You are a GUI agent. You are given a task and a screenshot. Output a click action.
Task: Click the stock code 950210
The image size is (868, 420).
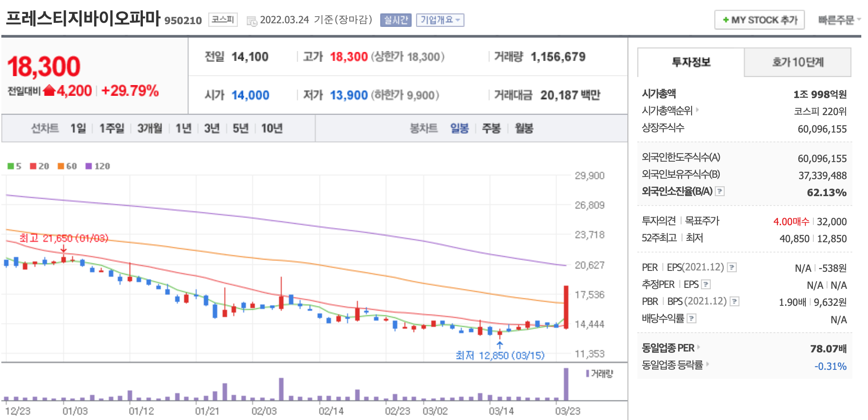(183, 21)
